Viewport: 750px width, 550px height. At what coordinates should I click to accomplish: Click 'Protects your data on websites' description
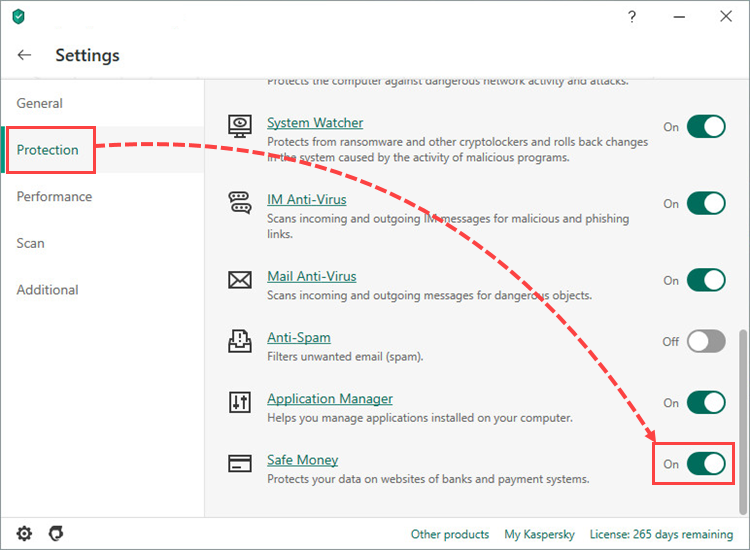coord(428,479)
